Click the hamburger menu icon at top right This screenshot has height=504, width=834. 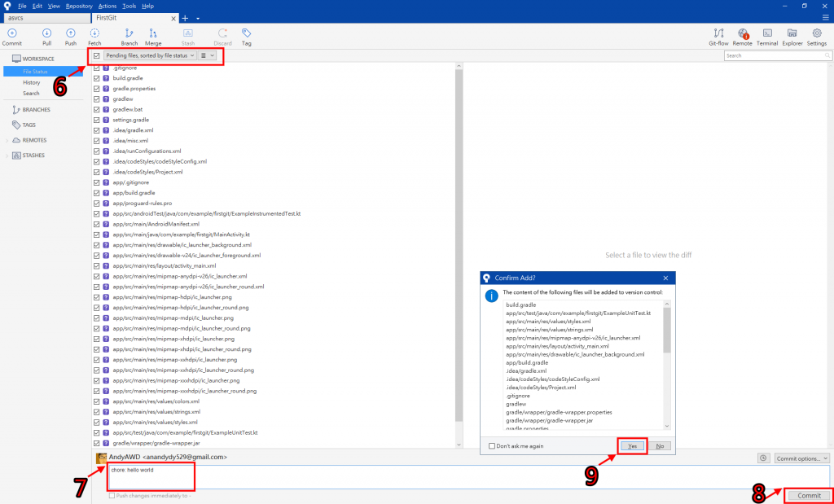coord(826,18)
